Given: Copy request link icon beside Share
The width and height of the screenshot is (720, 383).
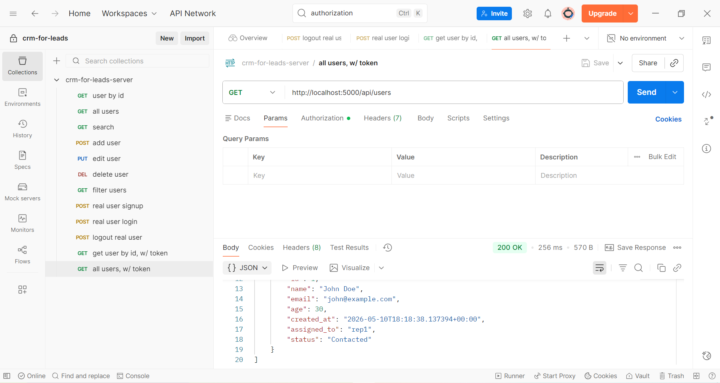Looking at the screenshot, I should (674, 63).
